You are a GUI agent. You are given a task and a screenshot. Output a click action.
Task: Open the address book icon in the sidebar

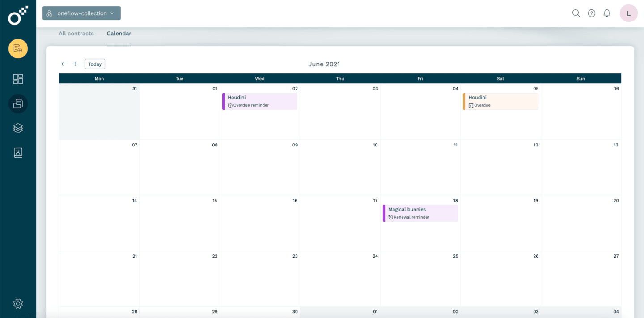[18, 153]
